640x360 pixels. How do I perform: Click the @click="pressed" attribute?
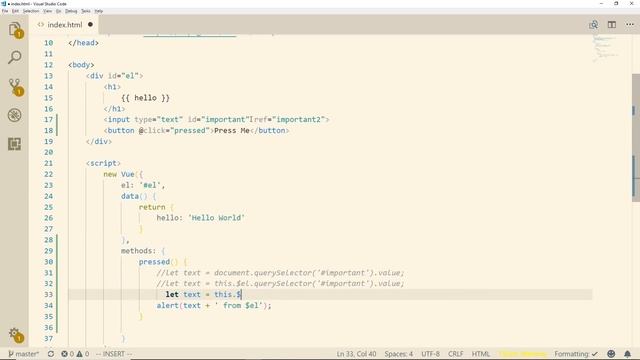(174, 131)
